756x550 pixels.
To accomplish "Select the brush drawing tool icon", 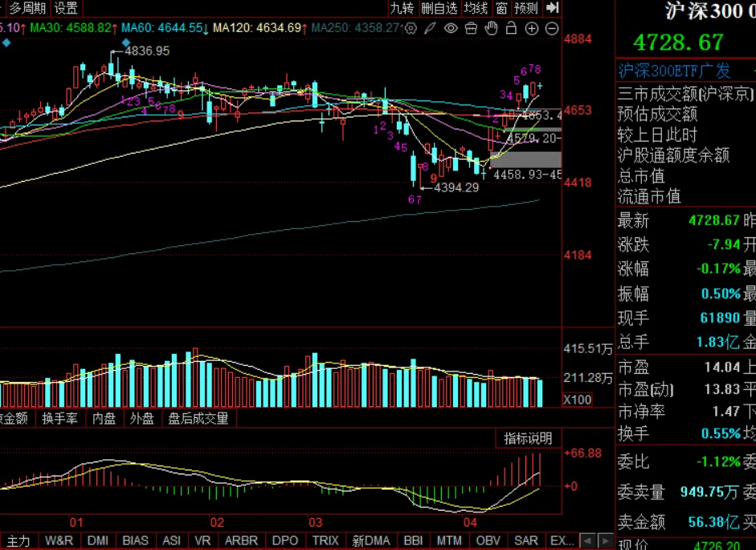I will pos(430,28).
